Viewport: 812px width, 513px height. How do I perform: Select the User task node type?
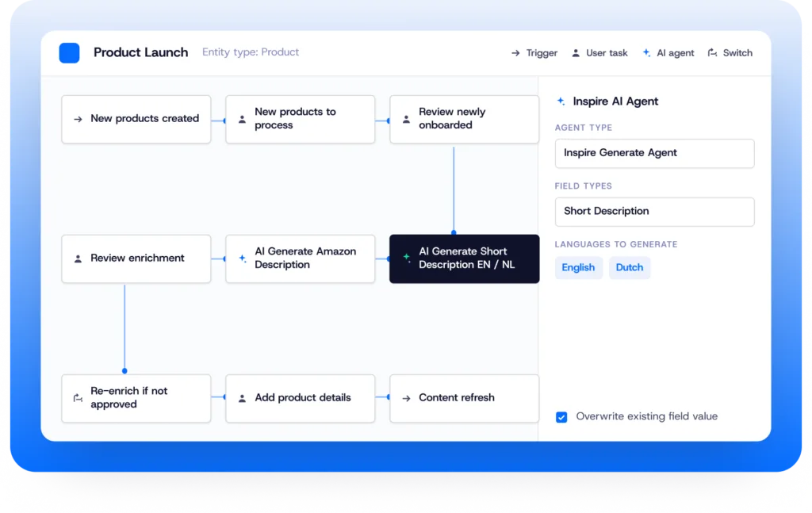[599, 53]
